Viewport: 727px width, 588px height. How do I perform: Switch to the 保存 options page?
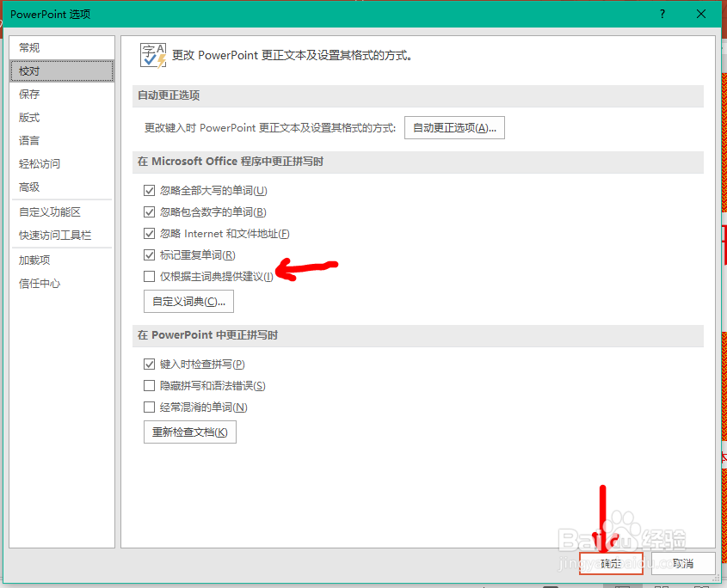(62, 94)
